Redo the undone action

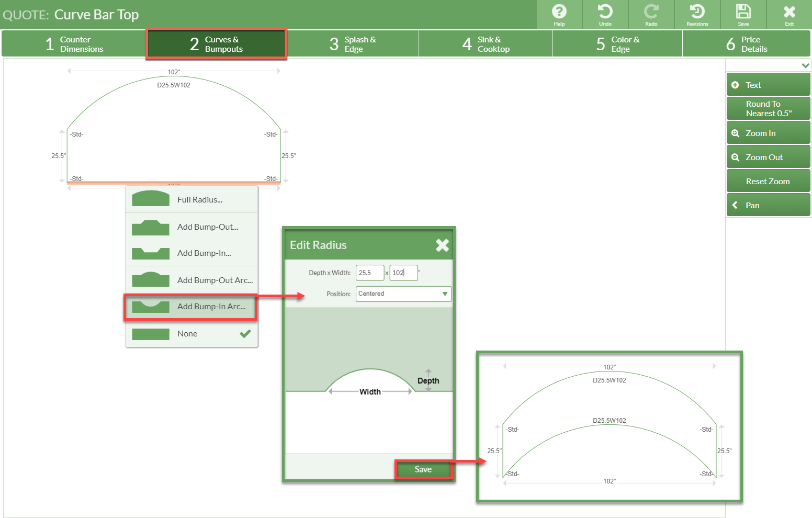pos(651,15)
